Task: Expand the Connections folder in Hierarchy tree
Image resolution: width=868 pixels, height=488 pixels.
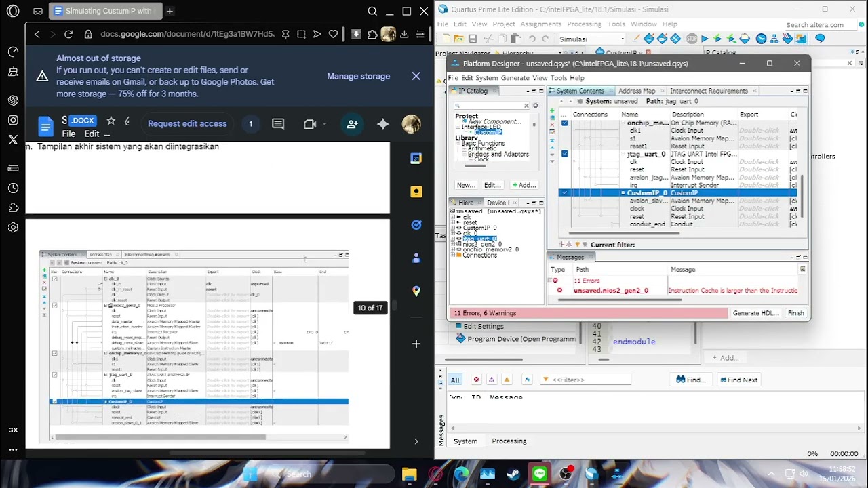Action: coord(454,255)
